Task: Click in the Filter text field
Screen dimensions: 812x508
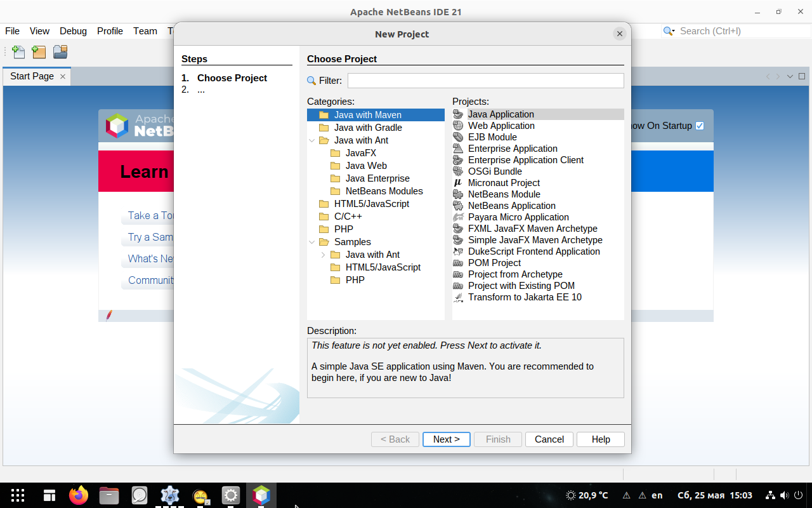Action: point(486,81)
